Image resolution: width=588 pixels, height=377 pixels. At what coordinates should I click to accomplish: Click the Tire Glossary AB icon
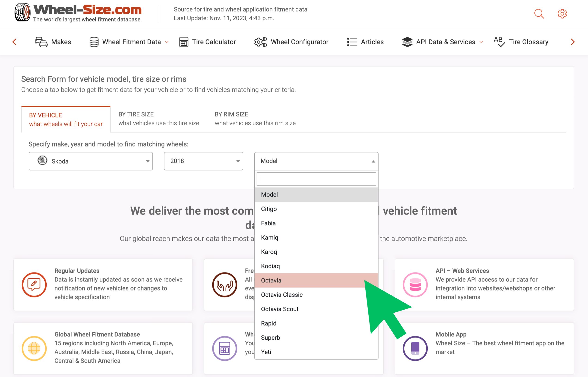pos(499,42)
